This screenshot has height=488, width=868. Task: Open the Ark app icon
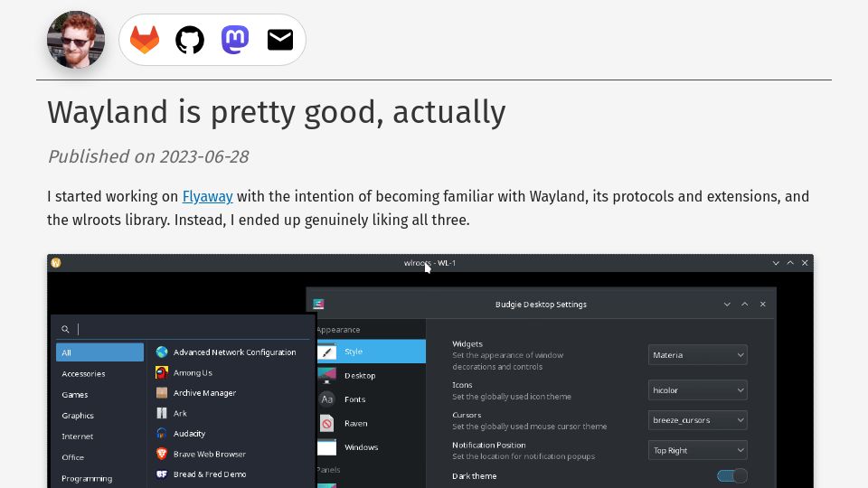coord(162,413)
